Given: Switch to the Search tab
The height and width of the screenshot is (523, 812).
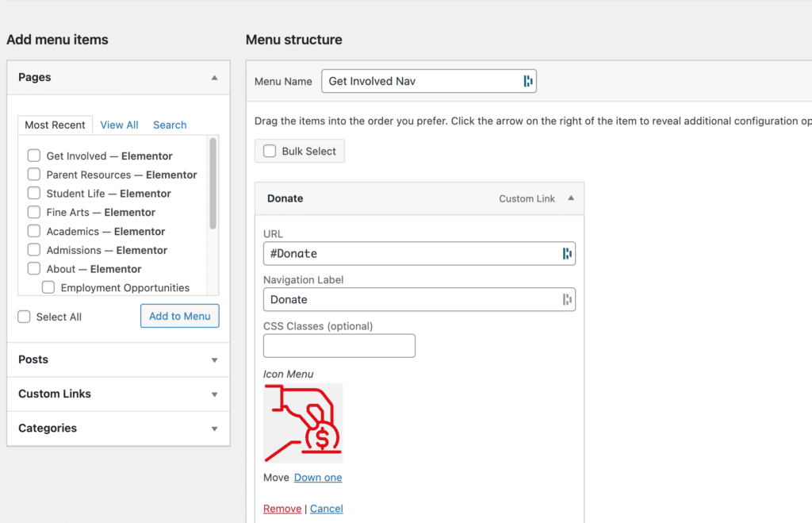Looking at the screenshot, I should point(170,125).
